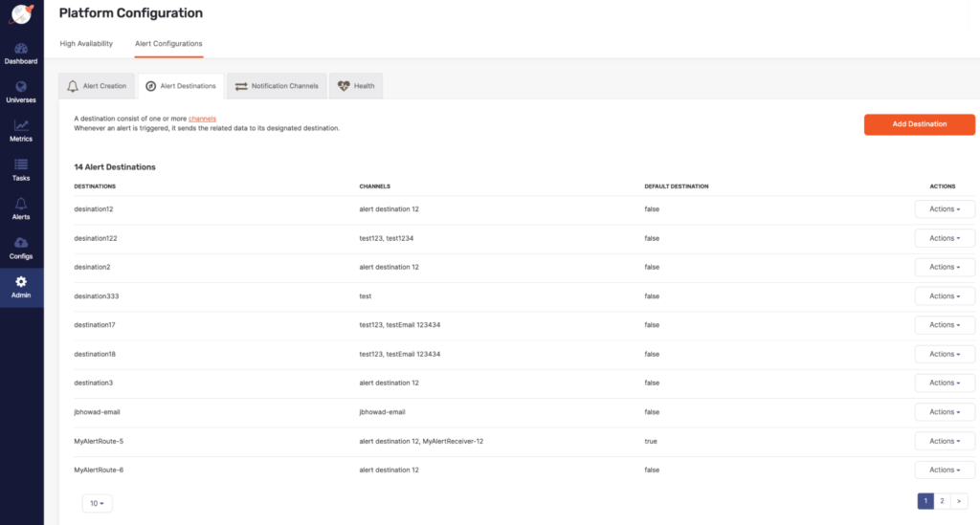Click the YugabyteDB logo icon
The width and height of the screenshot is (980, 525).
[x=21, y=13]
